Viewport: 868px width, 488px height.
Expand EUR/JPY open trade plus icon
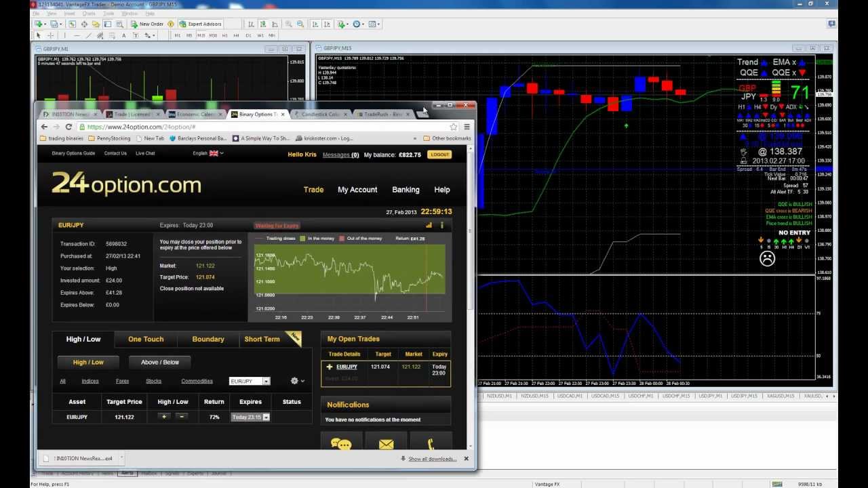point(330,367)
